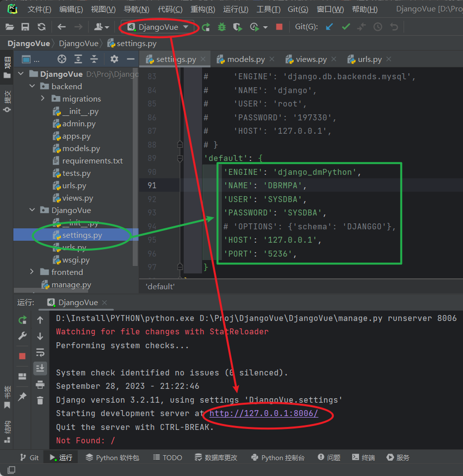The width and height of the screenshot is (463, 476).
Task: Click the up arrow in run console
Action: click(40, 320)
